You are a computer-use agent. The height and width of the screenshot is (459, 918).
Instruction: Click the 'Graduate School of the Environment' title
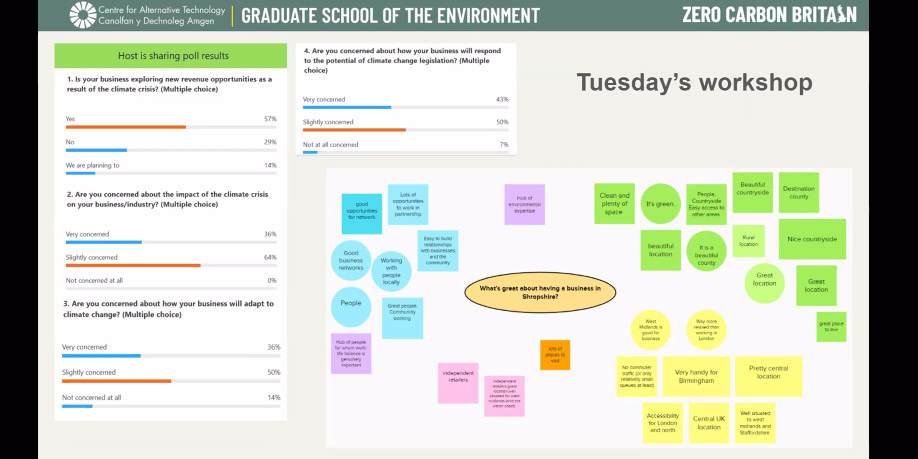391,15
